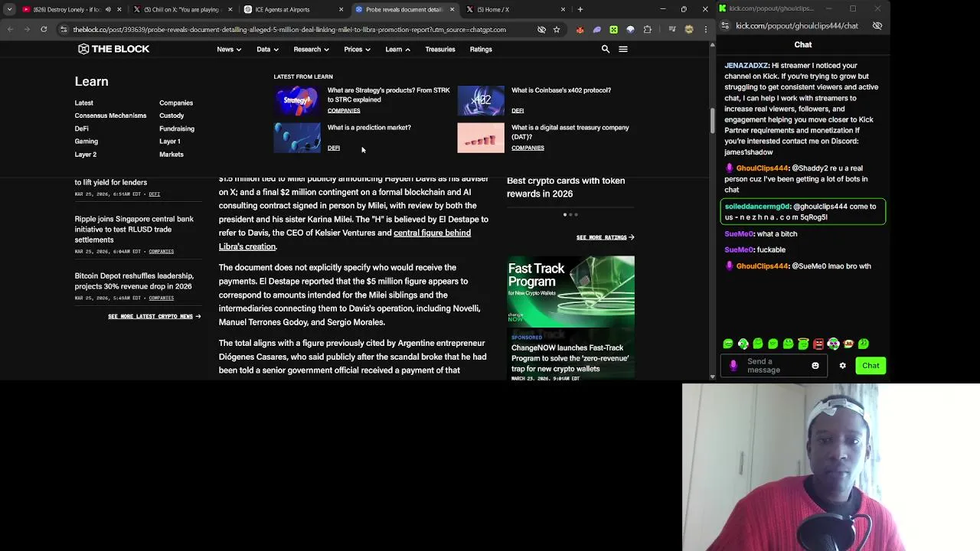The height and width of the screenshot is (551, 980).
Task: Click The Block logo in header
Action: click(x=113, y=49)
